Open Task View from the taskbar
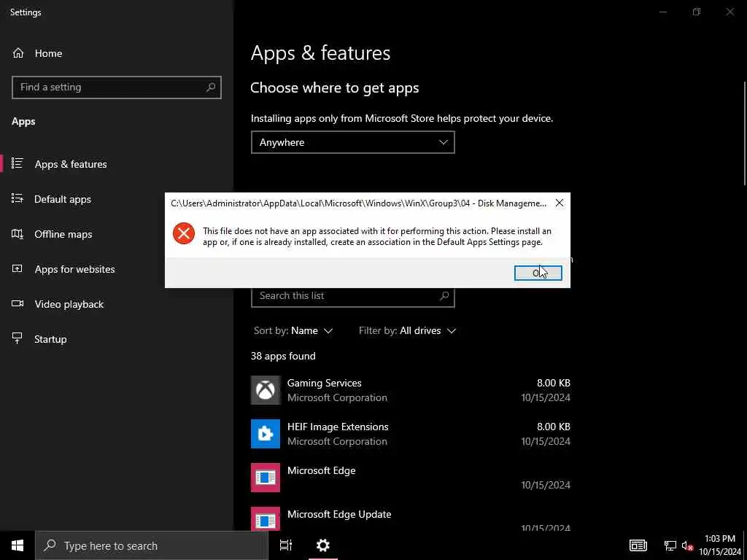This screenshot has width=747, height=560. click(286, 545)
